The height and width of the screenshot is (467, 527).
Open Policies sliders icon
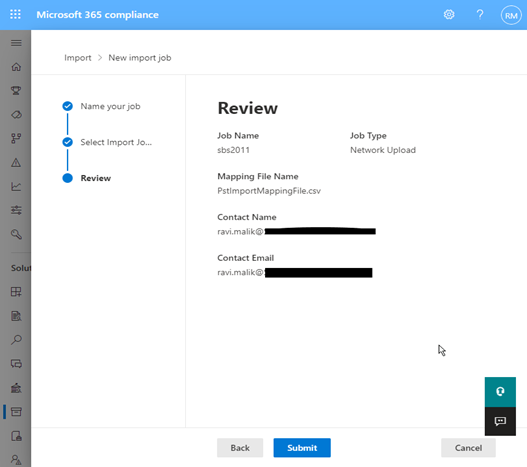(x=16, y=210)
